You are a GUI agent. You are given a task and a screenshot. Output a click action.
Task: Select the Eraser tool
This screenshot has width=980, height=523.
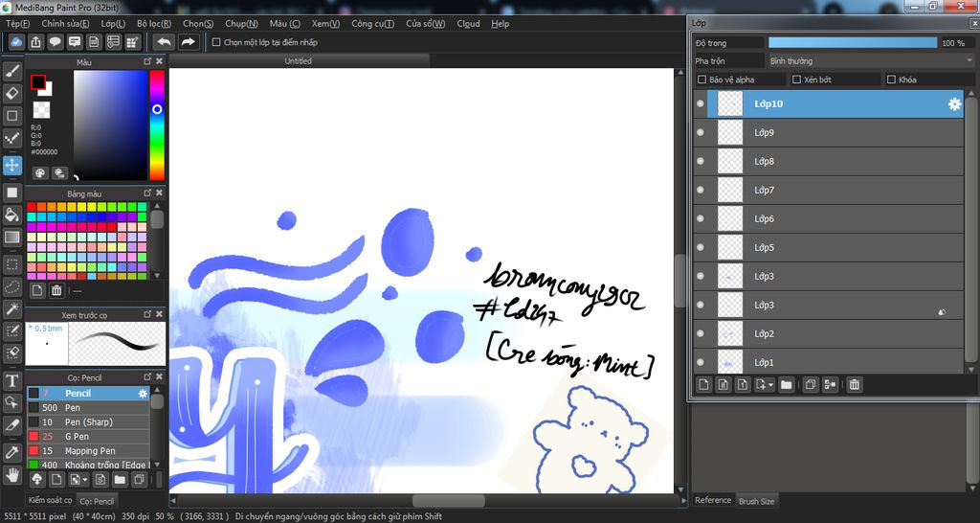11,93
